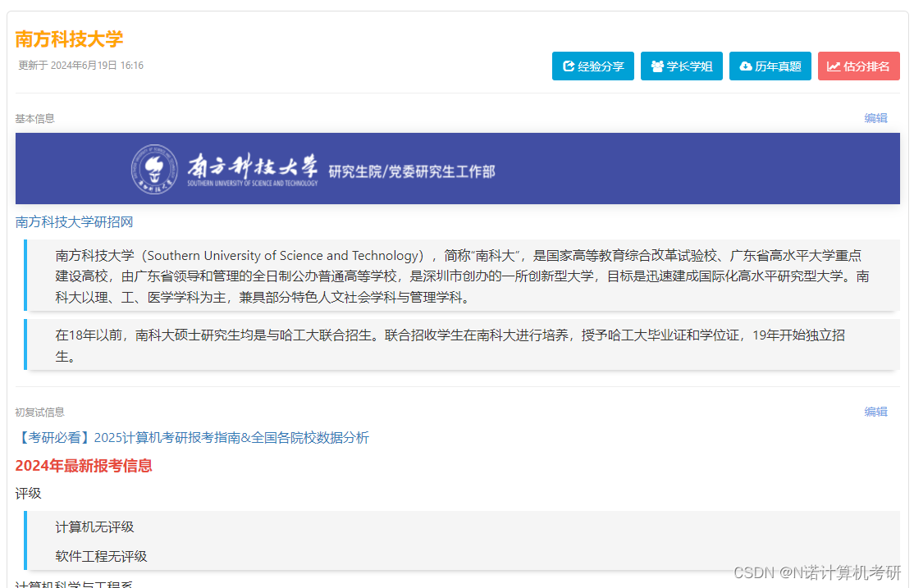Click 编辑 link beside 基本信息
Screen dimensions: 914x588
pyautogui.click(x=875, y=118)
